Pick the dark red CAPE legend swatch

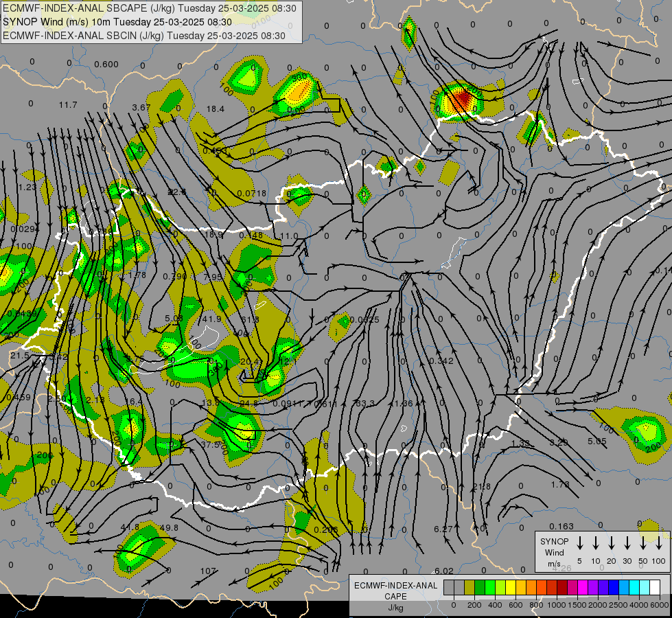(x=562, y=587)
